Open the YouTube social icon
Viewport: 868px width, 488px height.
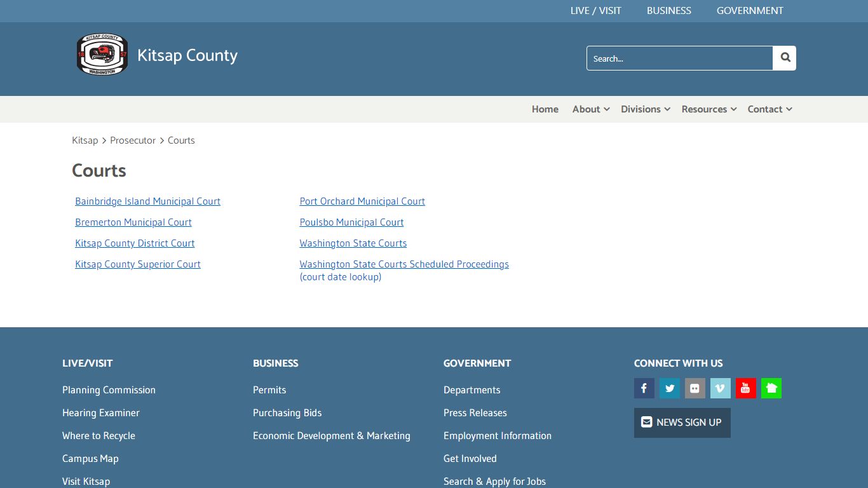click(x=745, y=388)
